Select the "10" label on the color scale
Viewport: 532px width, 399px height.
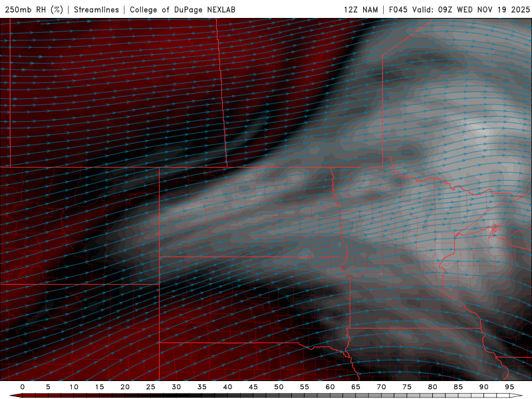(x=74, y=387)
